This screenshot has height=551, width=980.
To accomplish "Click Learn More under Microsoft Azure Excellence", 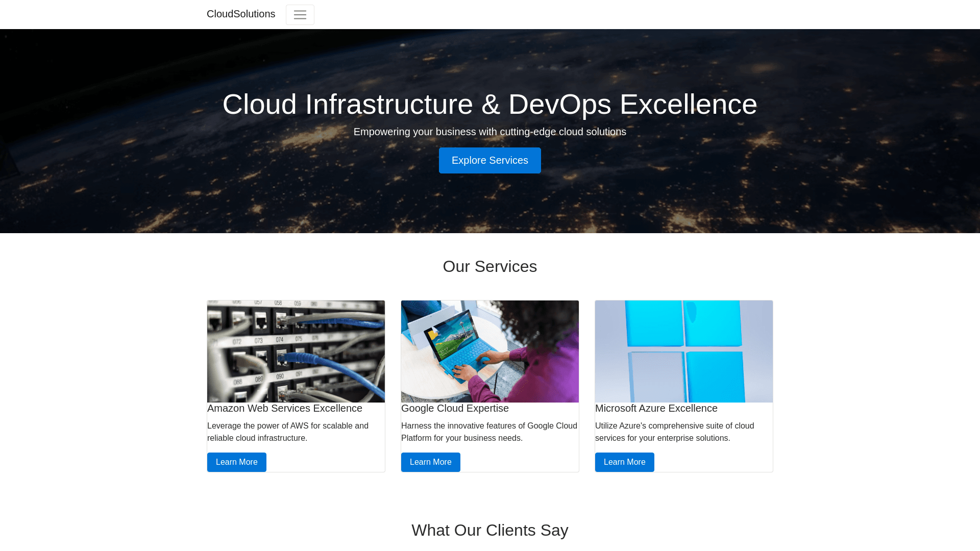I will [x=624, y=462].
